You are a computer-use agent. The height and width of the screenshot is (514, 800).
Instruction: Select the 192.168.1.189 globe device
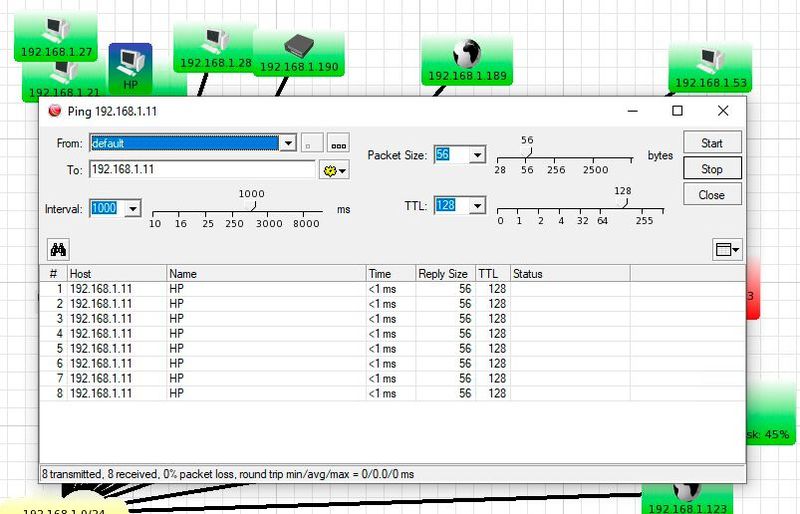[x=467, y=60]
